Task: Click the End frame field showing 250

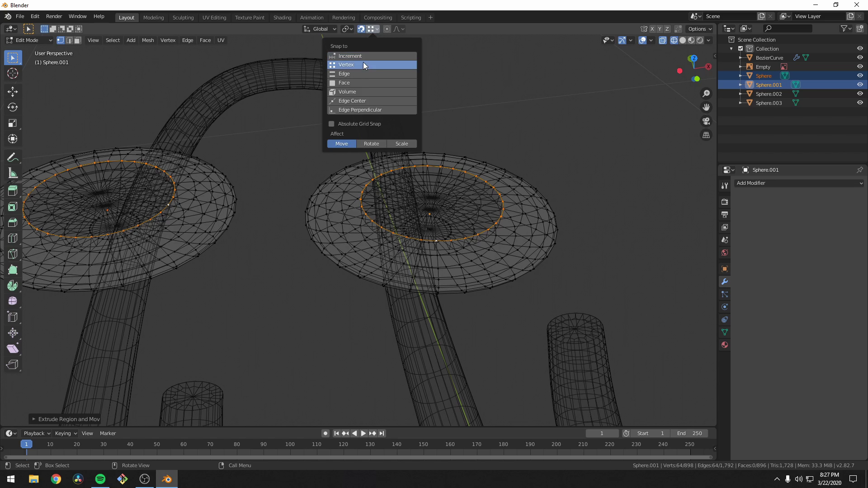Action: (x=690, y=433)
